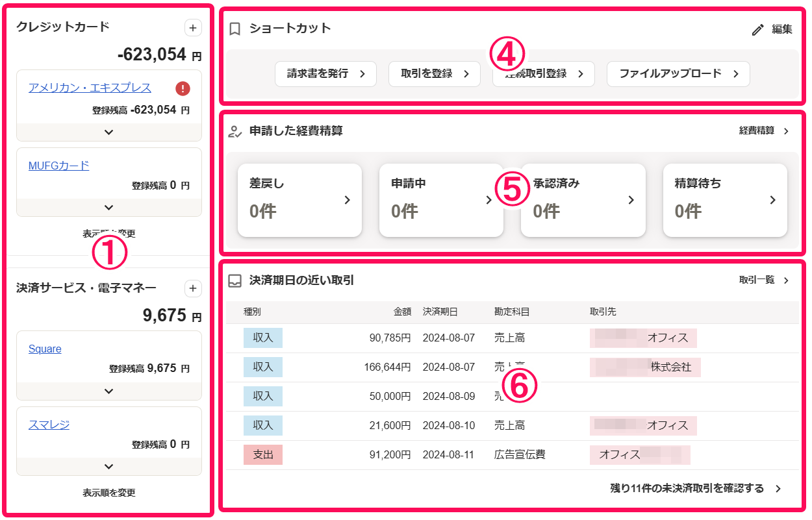Click 支出 tag in 91,200円 row
Screen dimensions: 812x520
pos(263,454)
